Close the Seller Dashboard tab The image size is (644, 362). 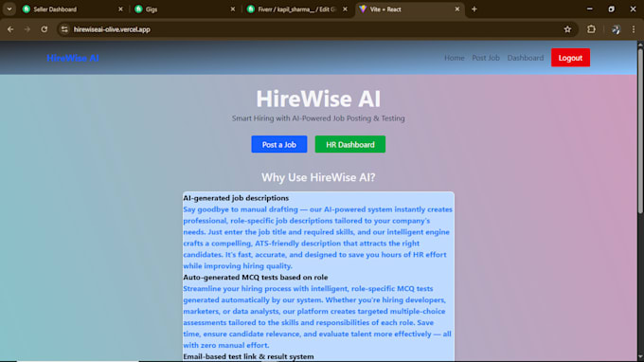click(x=120, y=9)
